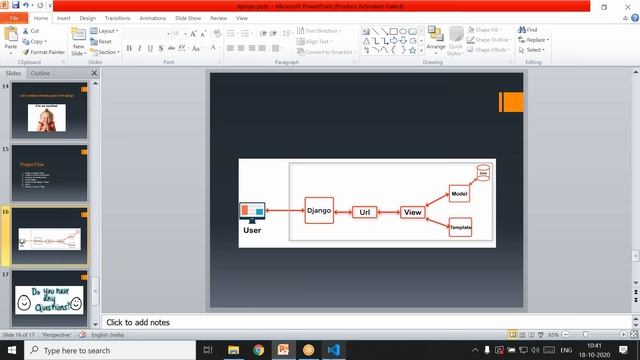Open Quick Styles gallery
Image resolution: width=640 pixels, height=360 pixels.
(x=455, y=41)
